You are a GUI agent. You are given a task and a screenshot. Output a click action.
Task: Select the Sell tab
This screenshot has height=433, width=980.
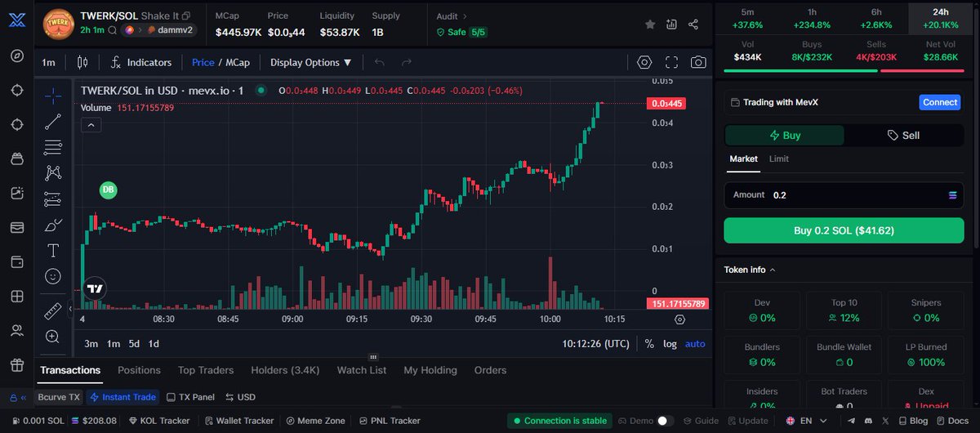click(902, 136)
